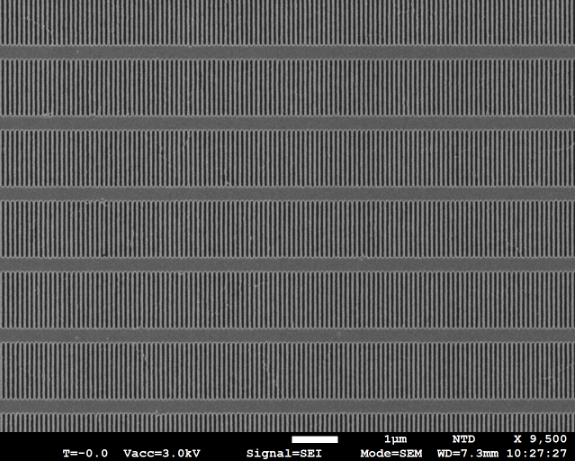The height and width of the screenshot is (461, 576).
Task: Click the X 9,500 magnification value
Action: click(540, 439)
